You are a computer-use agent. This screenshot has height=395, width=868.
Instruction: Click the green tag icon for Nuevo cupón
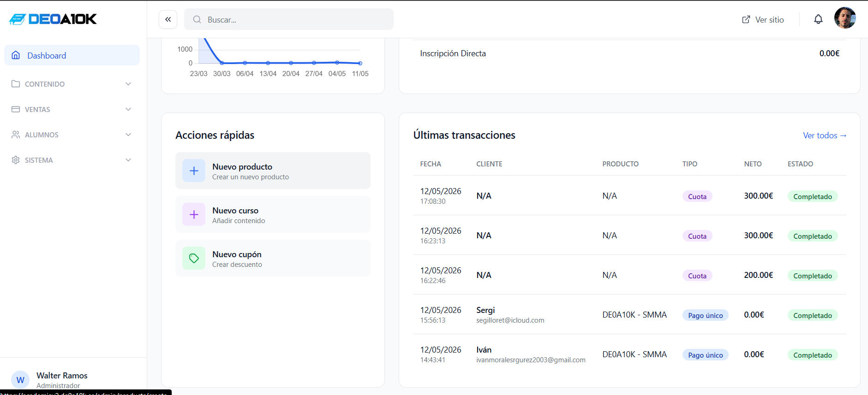tap(194, 258)
